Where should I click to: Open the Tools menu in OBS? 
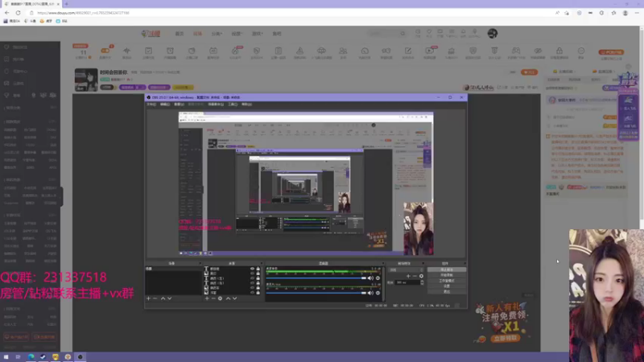233,105
